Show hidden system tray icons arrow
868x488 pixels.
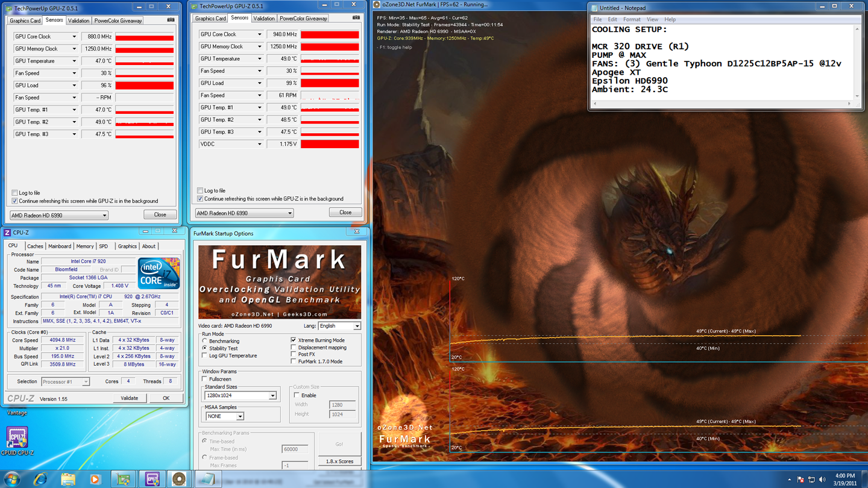coord(789,480)
